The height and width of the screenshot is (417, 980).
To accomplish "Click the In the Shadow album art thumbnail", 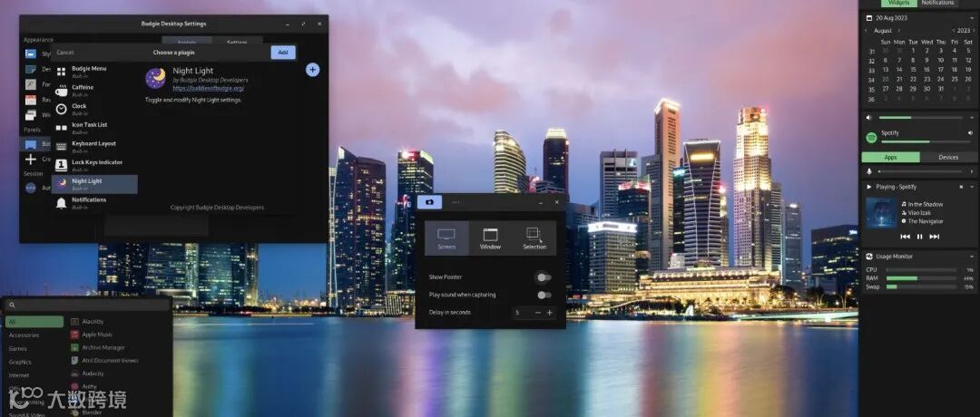I will click(880, 213).
